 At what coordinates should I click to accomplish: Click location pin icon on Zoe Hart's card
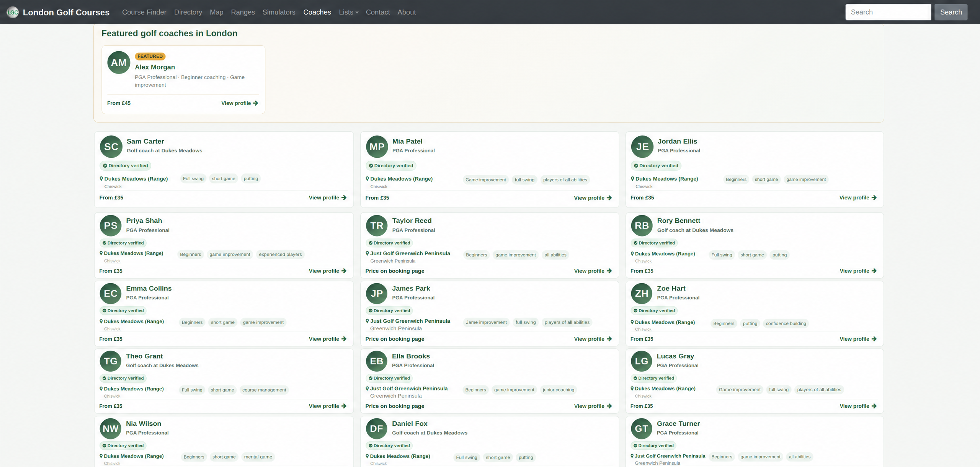[632, 322]
